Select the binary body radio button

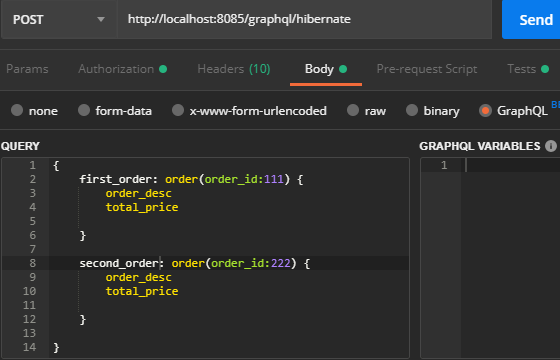pos(412,110)
